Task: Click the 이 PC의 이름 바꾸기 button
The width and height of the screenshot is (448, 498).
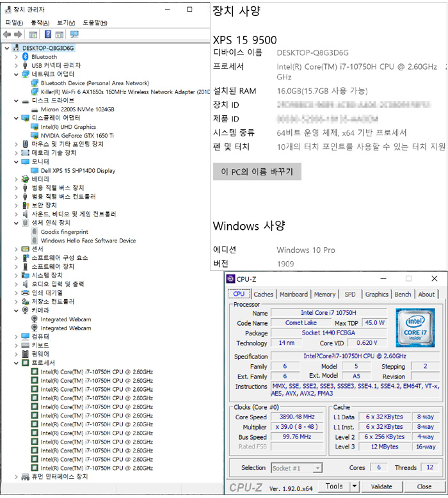Action: (257, 172)
